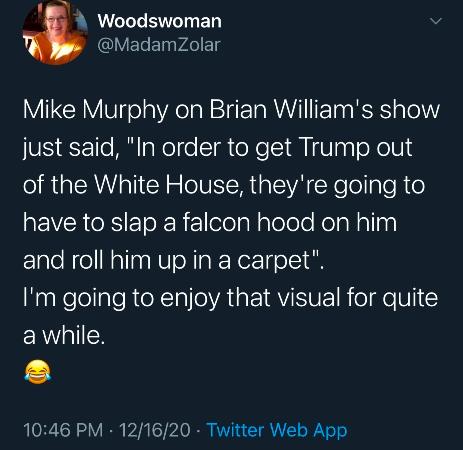The height and width of the screenshot is (450, 463).
Task: Click "Brian William's show" in the tweet
Action: (x=325, y=110)
